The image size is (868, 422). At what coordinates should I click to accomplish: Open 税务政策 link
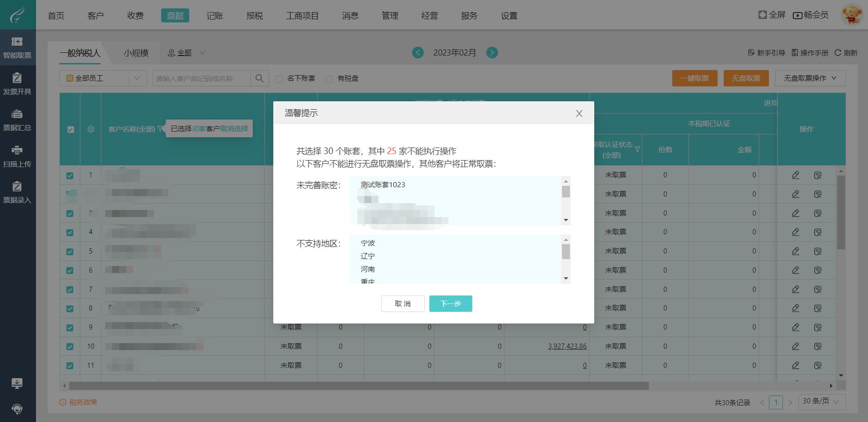click(x=78, y=402)
